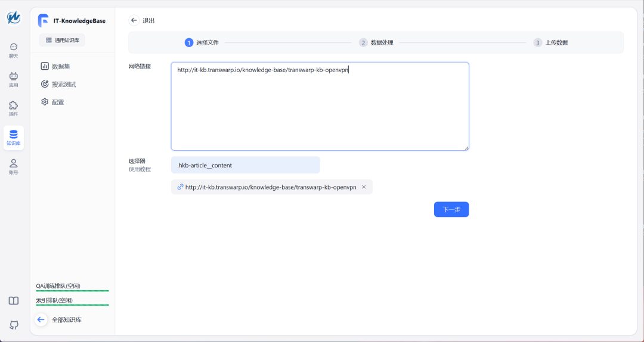Open the Plugins (插件) puzzle icon
The width and height of the screenshot is (644, 342).
pos(13,108)
